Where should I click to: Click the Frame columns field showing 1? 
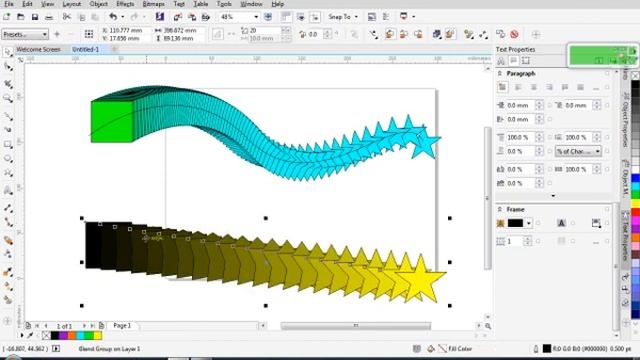[515, 241]
